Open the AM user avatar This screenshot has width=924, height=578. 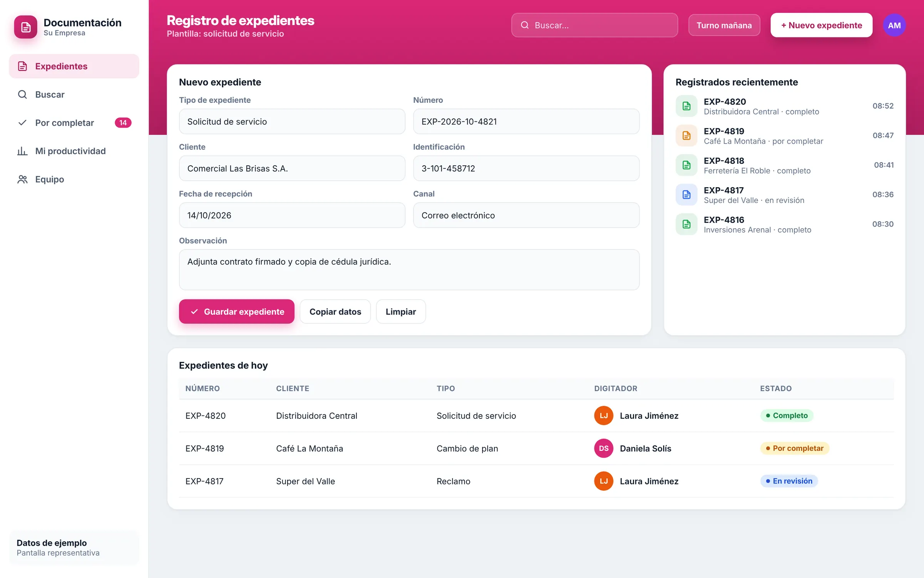[x=894, y=25]
